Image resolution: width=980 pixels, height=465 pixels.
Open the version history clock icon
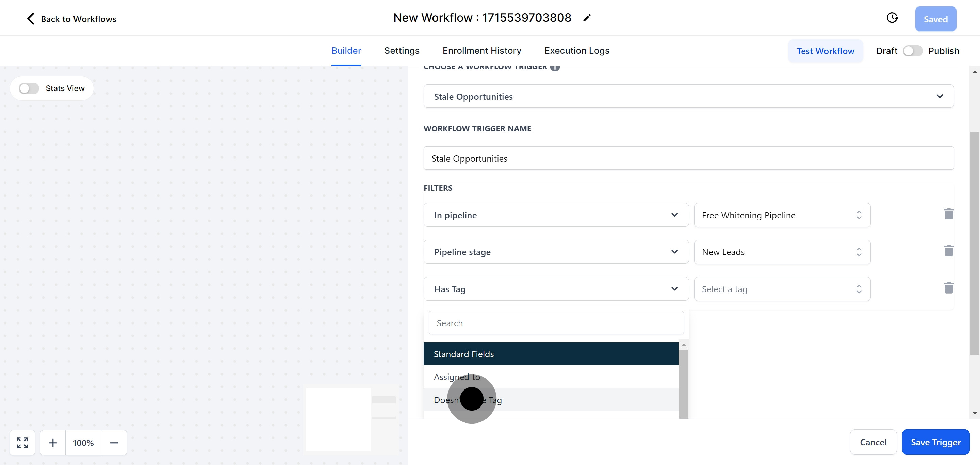892,18
